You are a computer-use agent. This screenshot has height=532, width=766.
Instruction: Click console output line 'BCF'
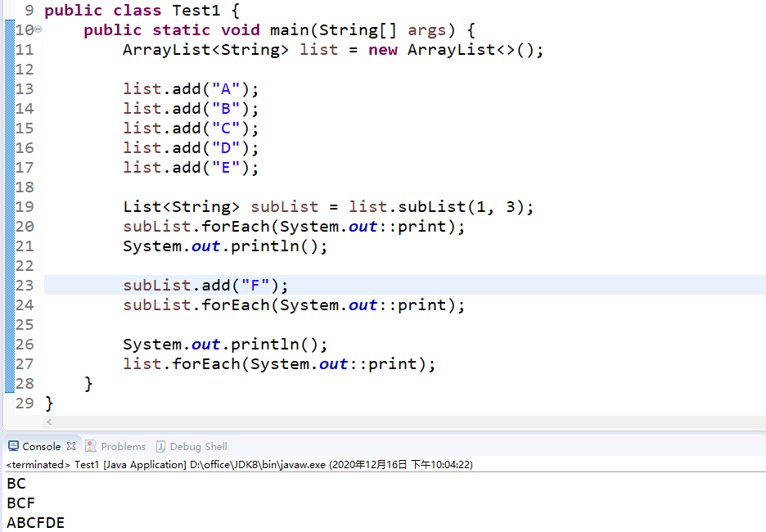click(21, 503)
